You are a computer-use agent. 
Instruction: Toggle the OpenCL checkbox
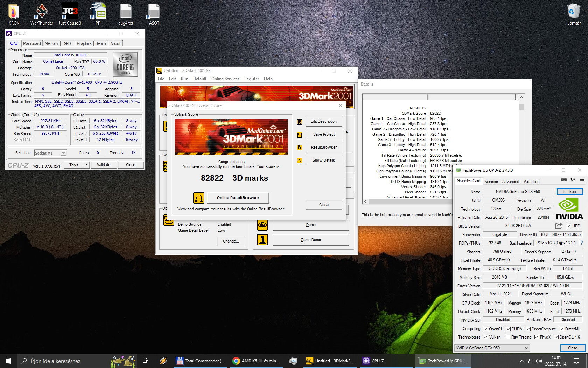click(486, 329)
